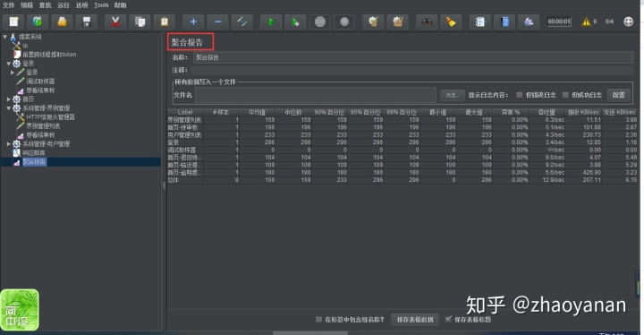Click the yellow warning log icon
Image resolution: width=644 pixels, height=335 pixels.
[x=586, y=21]
